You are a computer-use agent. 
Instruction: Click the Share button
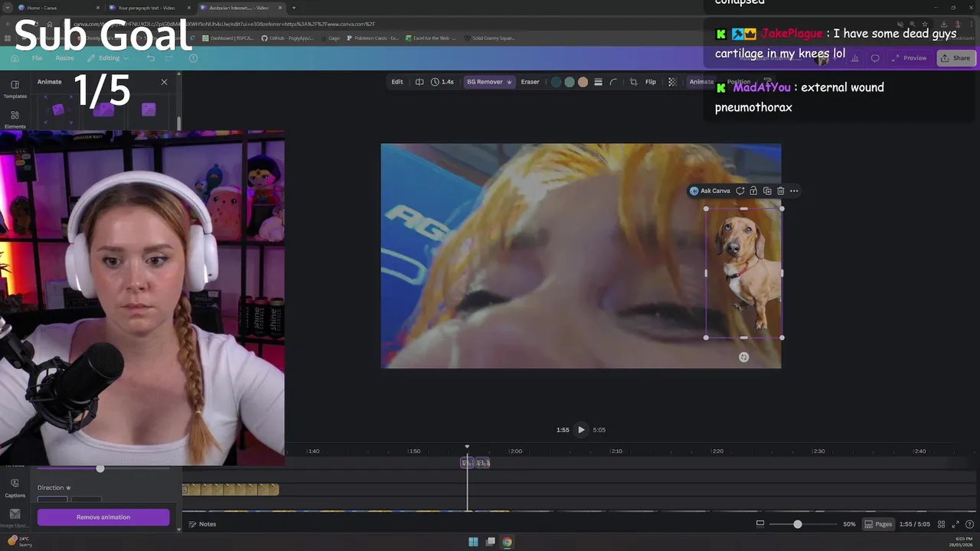click(955, 58)
